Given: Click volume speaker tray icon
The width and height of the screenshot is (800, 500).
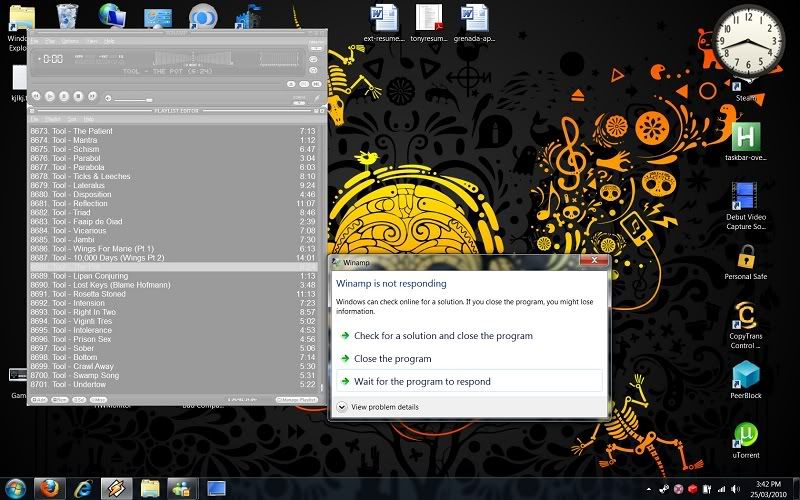Looking at the screenshot, I should point(735,489).
